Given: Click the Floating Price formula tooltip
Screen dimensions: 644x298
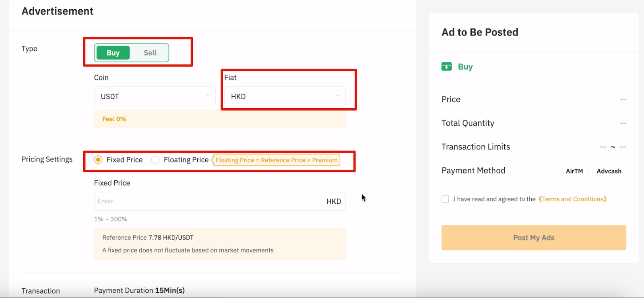Looking at the screenshot, I should pyautogui.click(x=276, y=160).
